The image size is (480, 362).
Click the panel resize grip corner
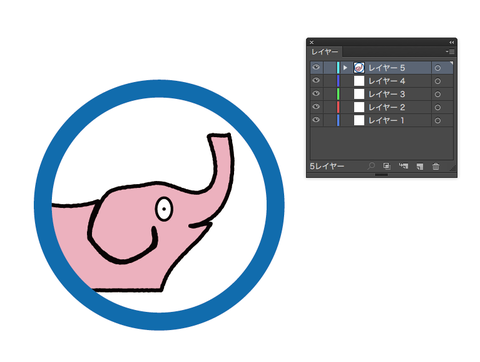click(x=453, y=168)
